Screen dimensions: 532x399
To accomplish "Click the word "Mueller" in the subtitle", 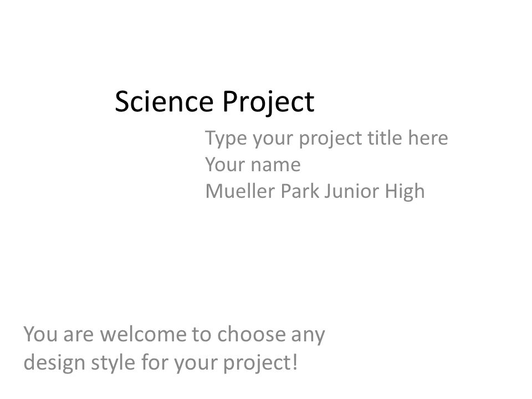I will (x=240, y=191).
